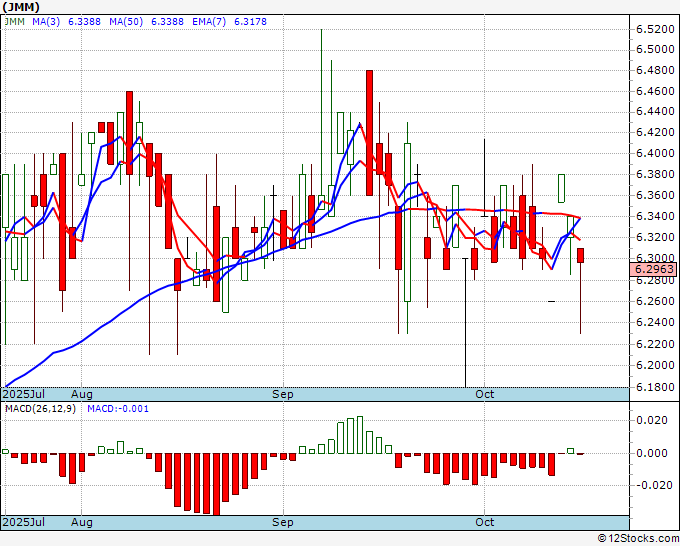Click the (JMM) chart title
Screen dimensions: 680x546
tap(21, 7)
